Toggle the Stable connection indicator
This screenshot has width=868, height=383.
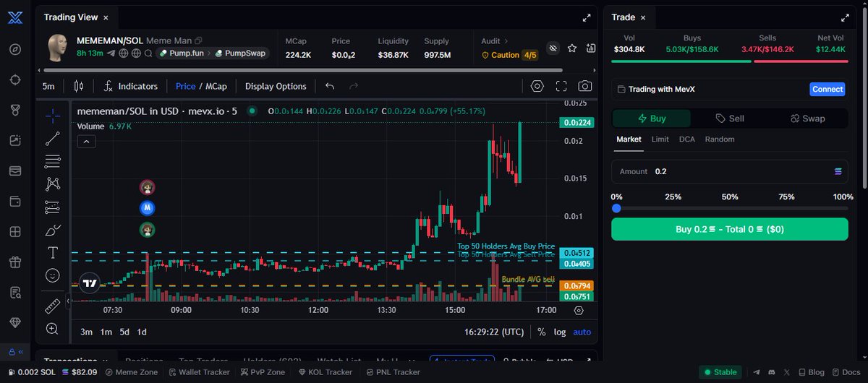point(720,372)
